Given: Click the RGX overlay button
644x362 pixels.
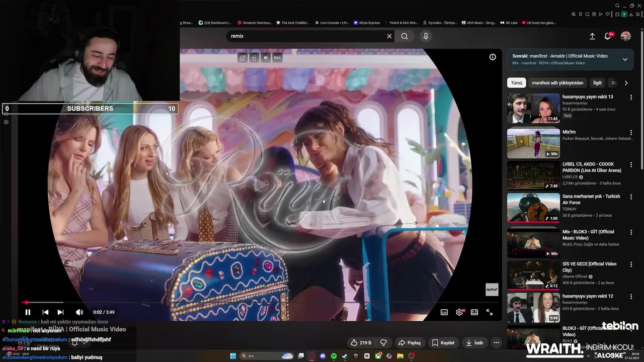Looking at the screenshot, I should click(x=277, y=58).
